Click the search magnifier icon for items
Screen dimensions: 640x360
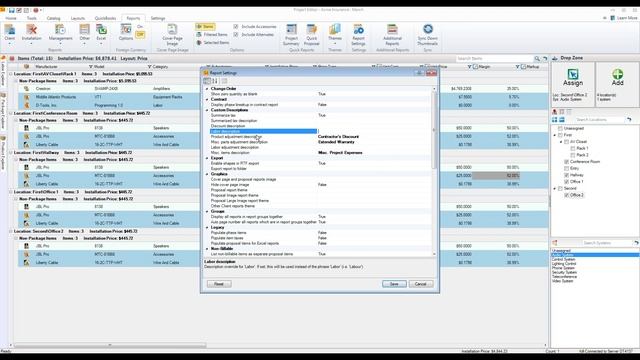tap(537, 59)
